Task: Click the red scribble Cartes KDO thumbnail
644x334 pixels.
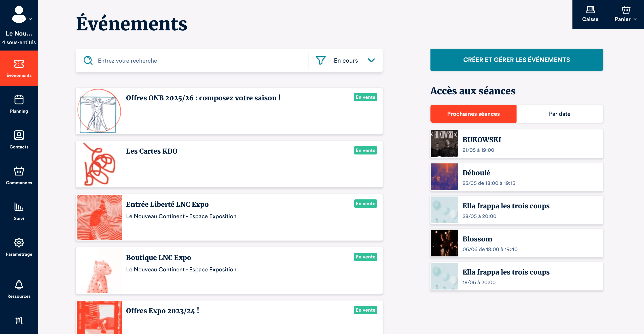Action: click(x=99, y=164)
